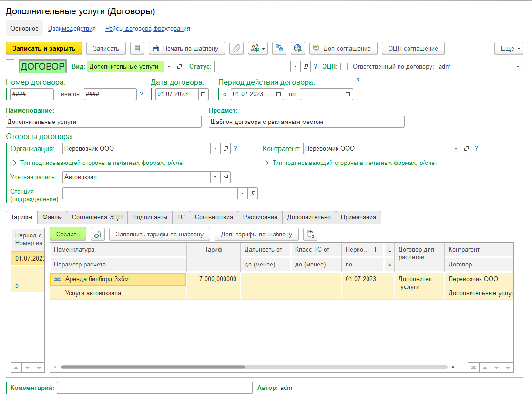The height and width of the screenshot is (399, 532).
Task: Open the calendar for period end date 'по'
Action: tap(348, 94)
